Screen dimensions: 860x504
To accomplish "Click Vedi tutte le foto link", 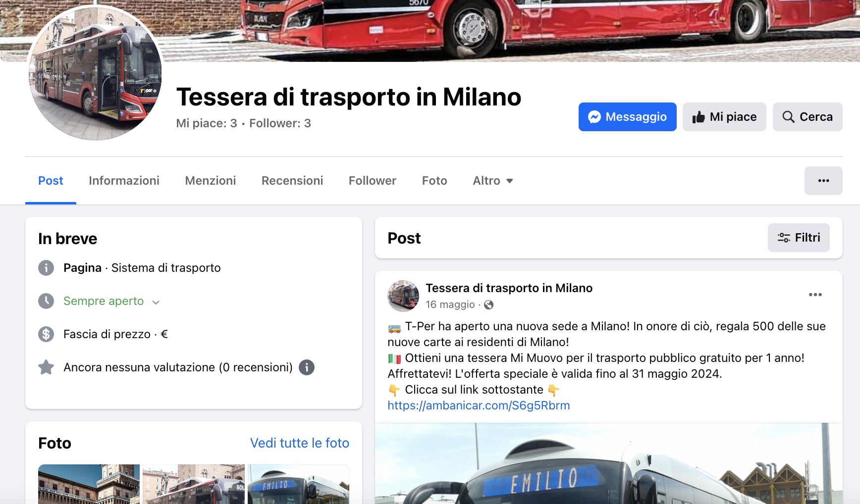I will [300, 443].
